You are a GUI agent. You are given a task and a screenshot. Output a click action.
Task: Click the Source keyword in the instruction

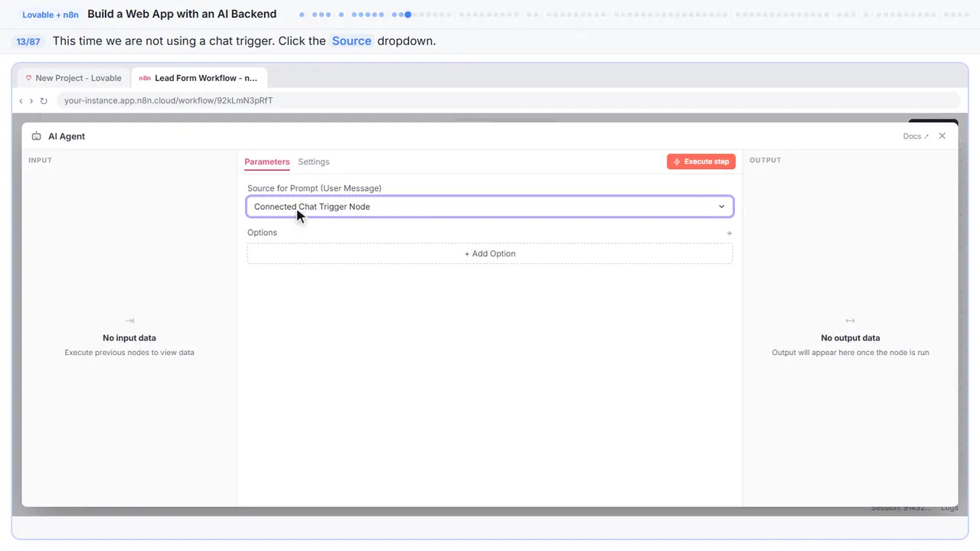[x=351, y=41]
